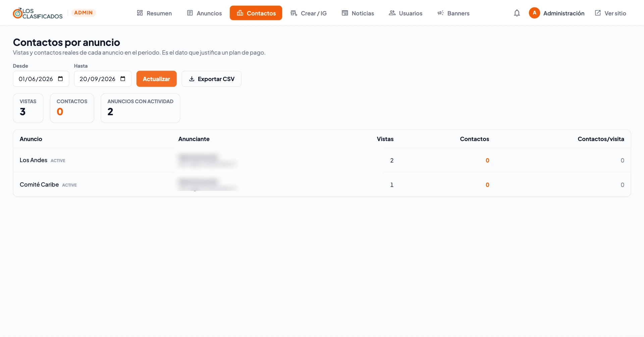Click the ADMIN badge
Screen dimensions: 644x337
click(x=84, y=13)
